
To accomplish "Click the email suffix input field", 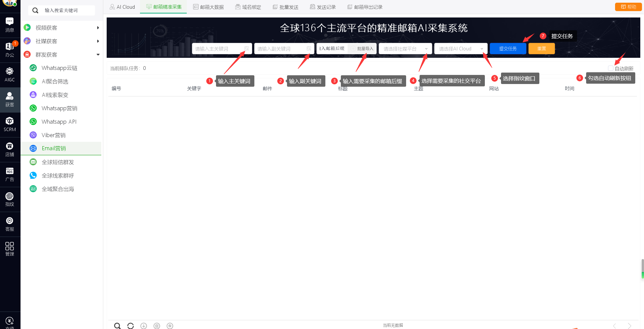I will coord(332,49).
